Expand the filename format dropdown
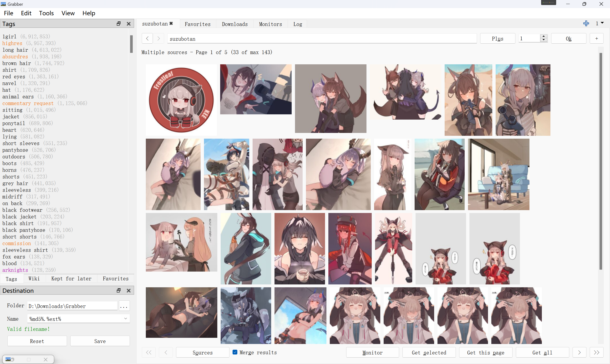Image resolution: width=610 pixels, height=364 pixels. (x=126, y=319)
